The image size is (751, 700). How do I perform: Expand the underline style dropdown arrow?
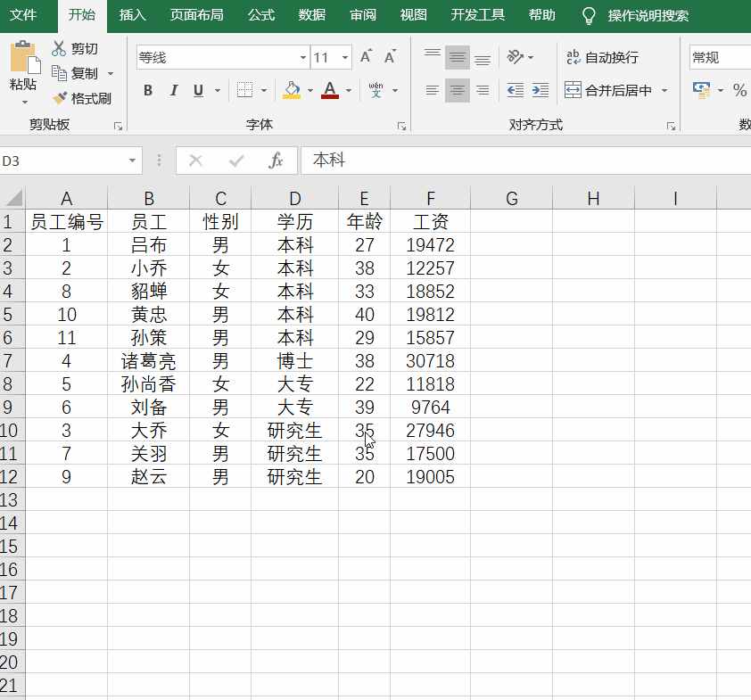(x=218, y=90)
